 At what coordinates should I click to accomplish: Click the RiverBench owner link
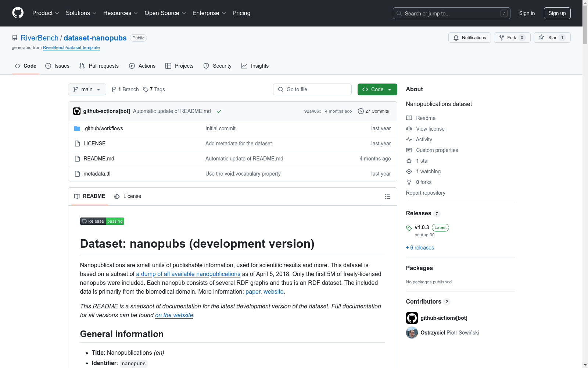point(39,38)
